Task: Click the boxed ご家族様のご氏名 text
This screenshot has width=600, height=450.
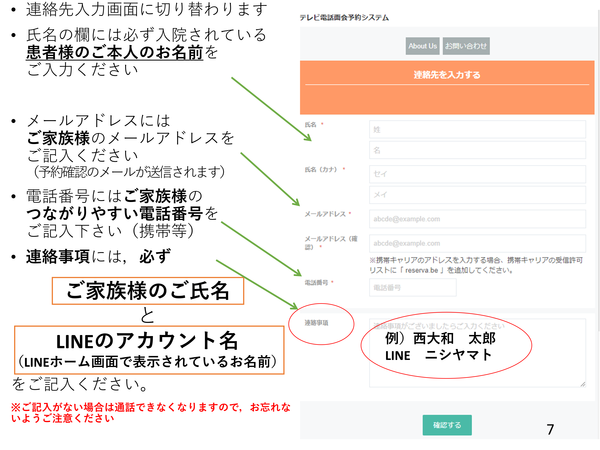Action: coord(148,291)
